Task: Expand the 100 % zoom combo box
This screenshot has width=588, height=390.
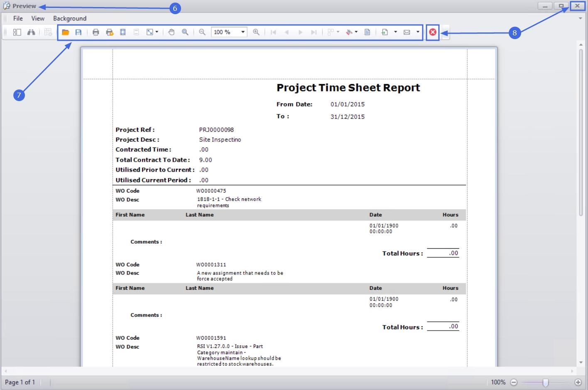Action: [x=243, y=32]
